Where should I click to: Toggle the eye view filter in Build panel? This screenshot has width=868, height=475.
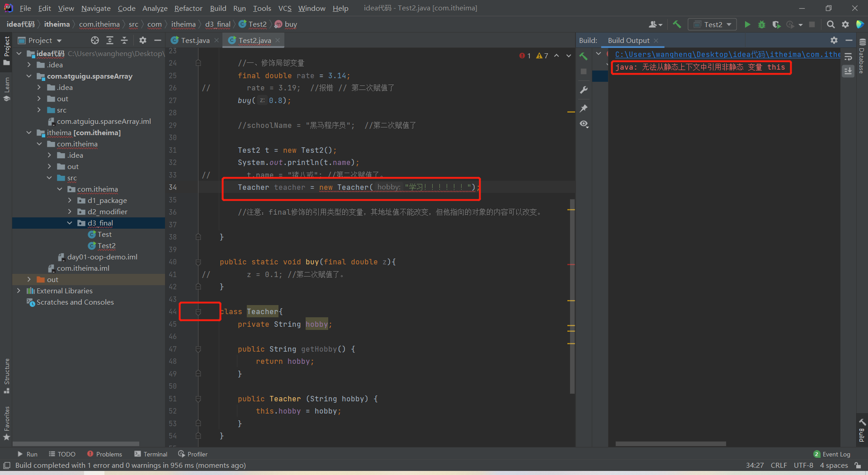pos(584,124)
